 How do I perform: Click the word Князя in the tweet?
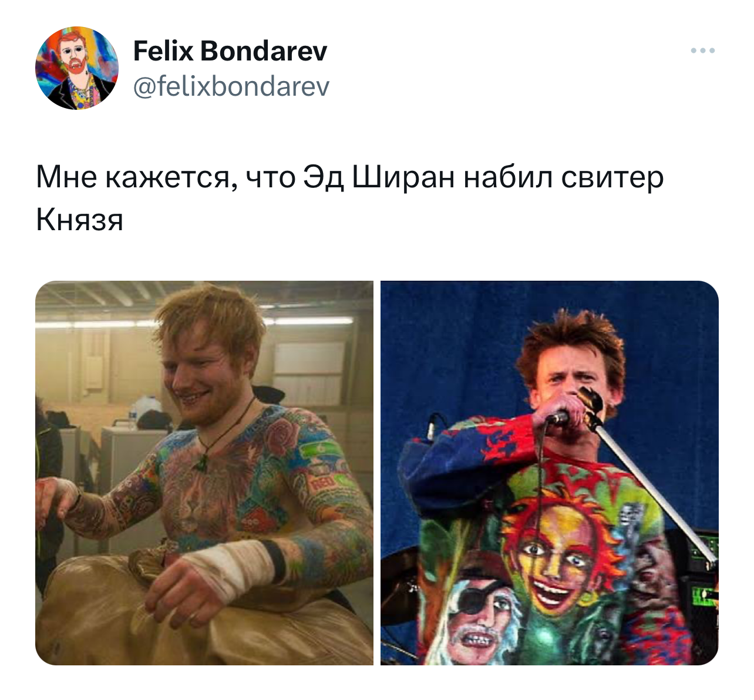click(x=79, y=221)
